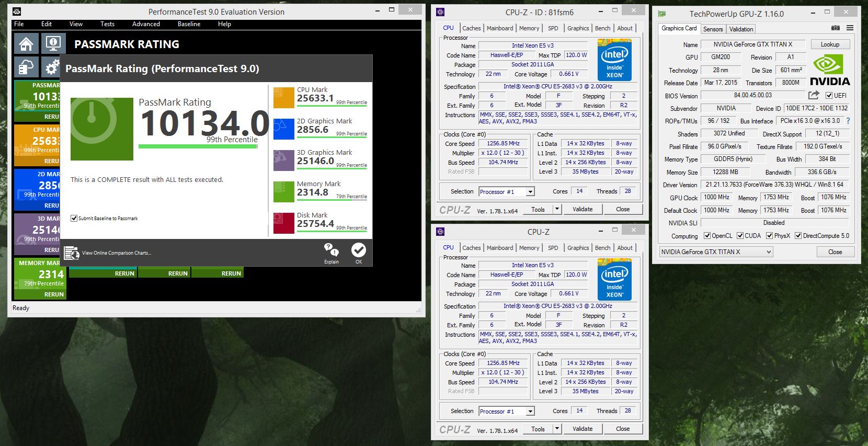
Task: Open the Tests menu in PerformanceTest
Action: 107,24
